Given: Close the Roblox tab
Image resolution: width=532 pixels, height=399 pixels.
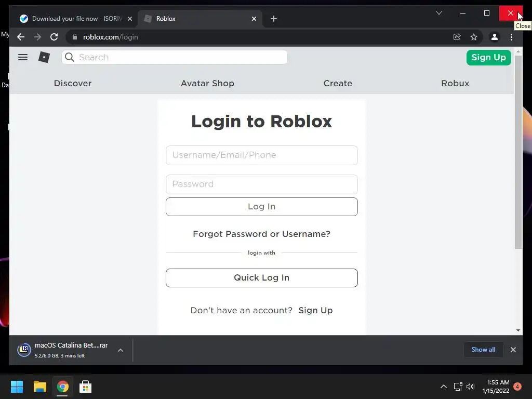Looking at the screenshot, I should 254,19.
